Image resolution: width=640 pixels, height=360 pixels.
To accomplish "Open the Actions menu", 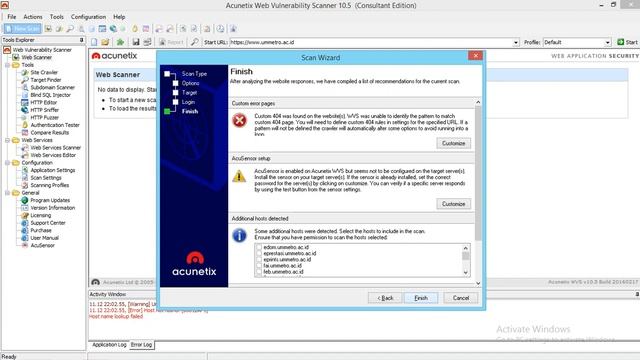I will click(33, 17).
